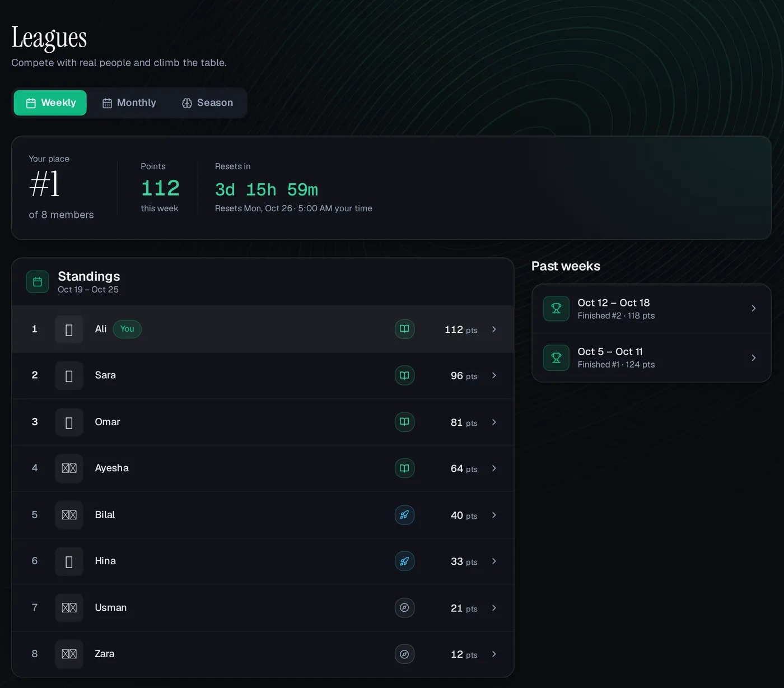The height and width of the screenshot is (688, 784).
Task: Click the book icon in Ali's row
Action: coord(404,329)
